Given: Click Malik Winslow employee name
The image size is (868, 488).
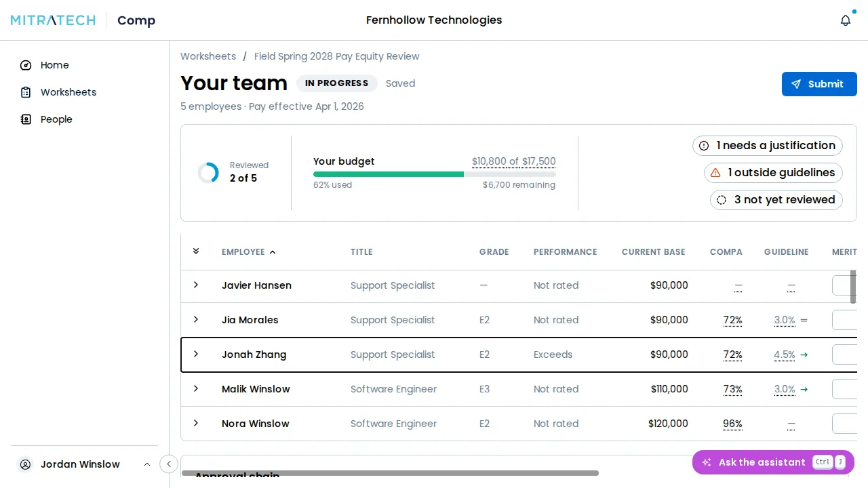Looking at the screenshot, I should coord(256,389).
